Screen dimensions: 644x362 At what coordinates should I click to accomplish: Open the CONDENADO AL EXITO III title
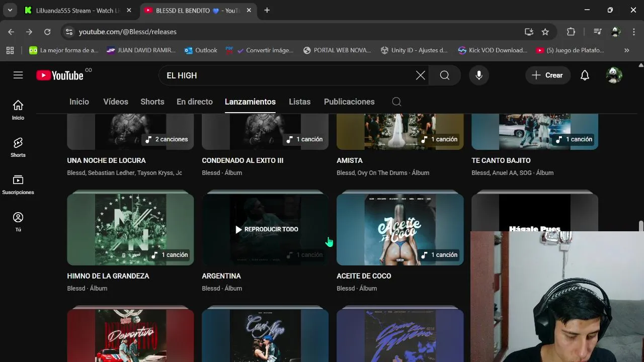[243, 160]
